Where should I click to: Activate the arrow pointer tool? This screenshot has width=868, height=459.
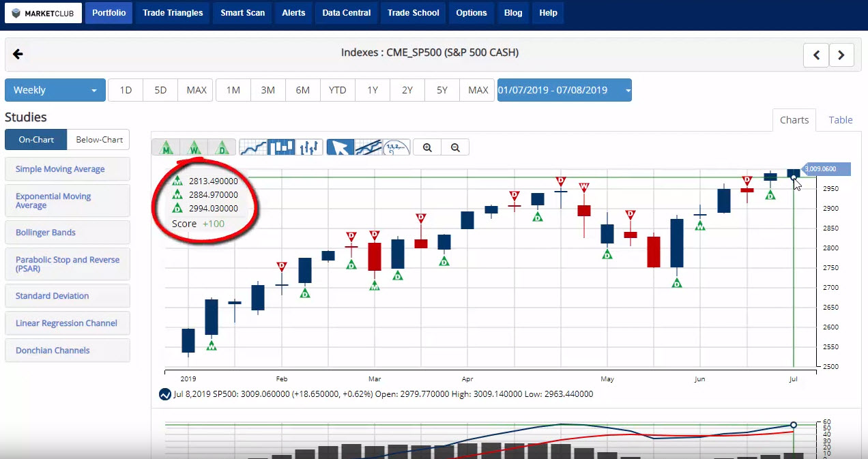pos(342,147)
